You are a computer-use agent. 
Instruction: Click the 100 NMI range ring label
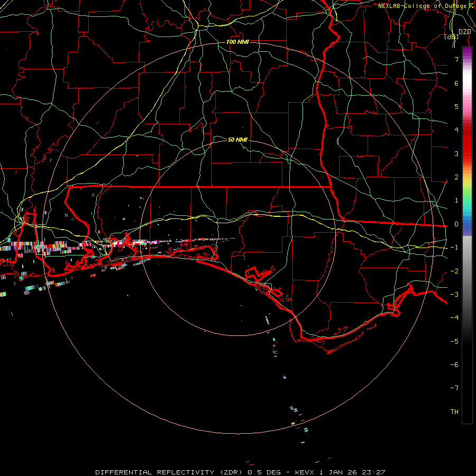tap(237, 42)
